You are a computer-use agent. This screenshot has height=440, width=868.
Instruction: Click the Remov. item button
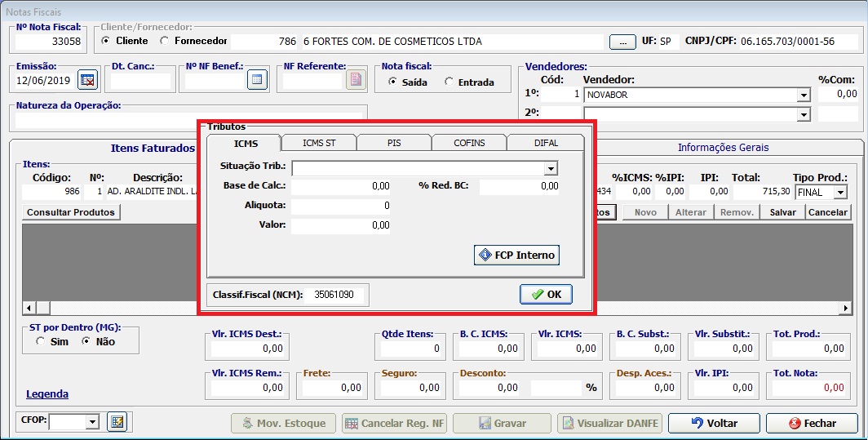click(x=737, y=212)
